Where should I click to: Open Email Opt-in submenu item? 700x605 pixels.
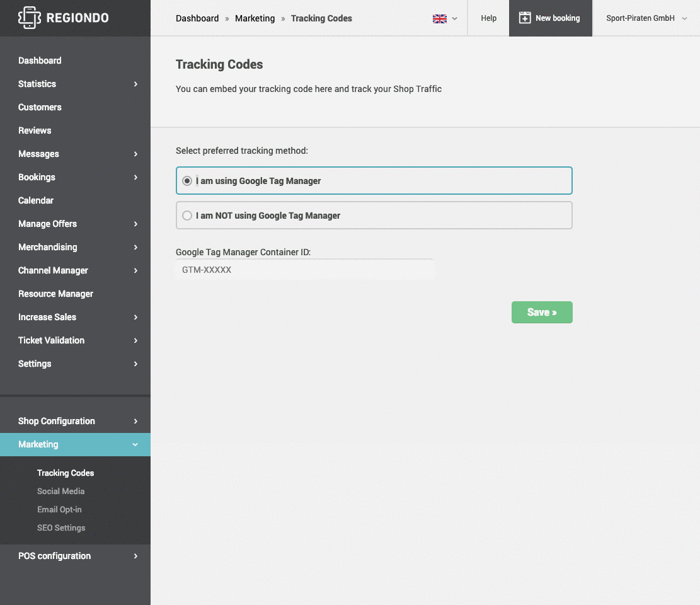click(59, 509)
